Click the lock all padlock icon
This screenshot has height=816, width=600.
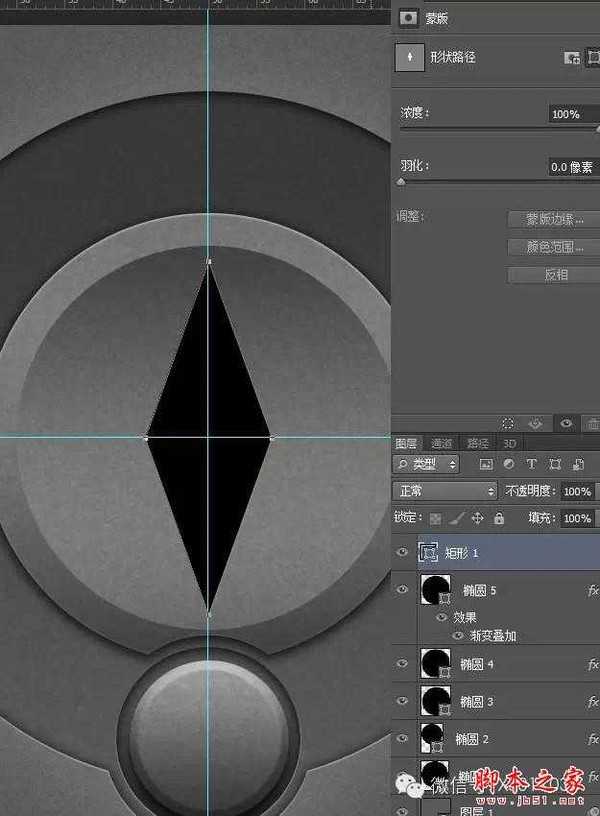[497, 519]
